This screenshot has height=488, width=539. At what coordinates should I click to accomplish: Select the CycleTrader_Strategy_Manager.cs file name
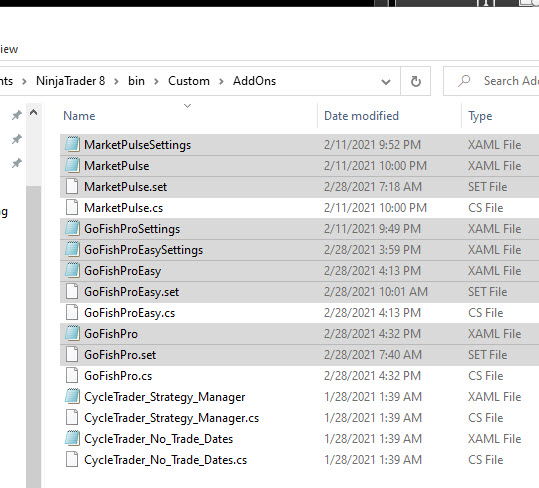[x=172, y=418]
